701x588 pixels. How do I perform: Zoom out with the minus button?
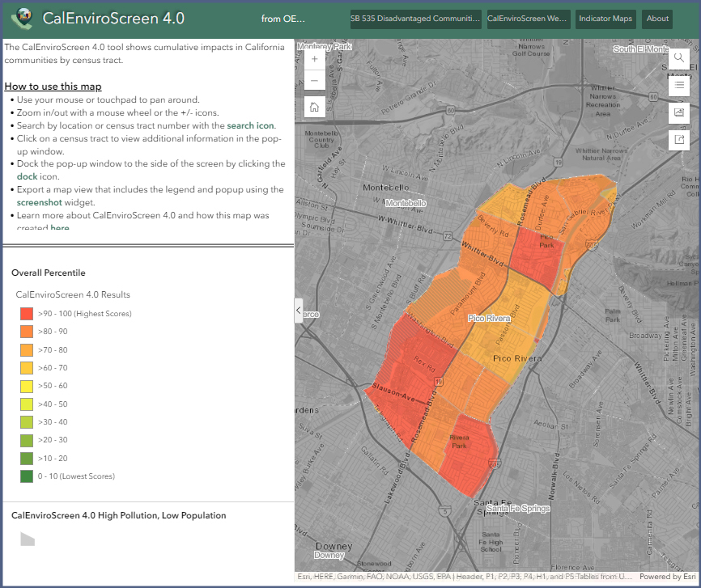[314, 80]
